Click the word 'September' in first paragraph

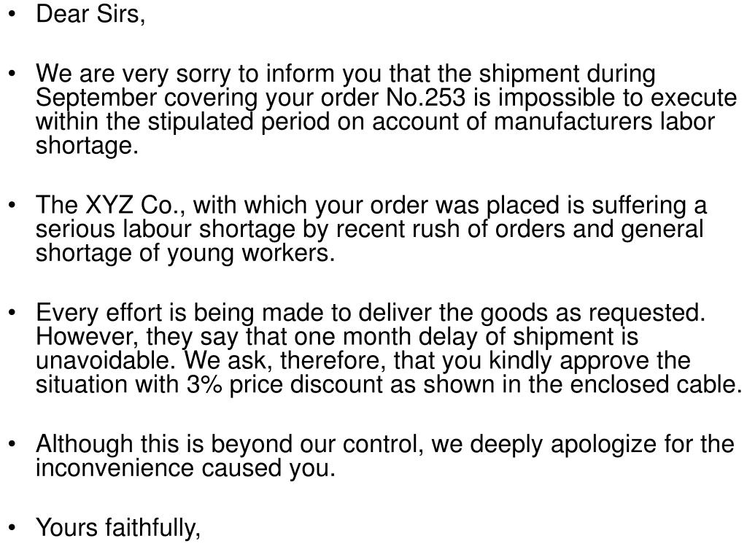point(96,98)
